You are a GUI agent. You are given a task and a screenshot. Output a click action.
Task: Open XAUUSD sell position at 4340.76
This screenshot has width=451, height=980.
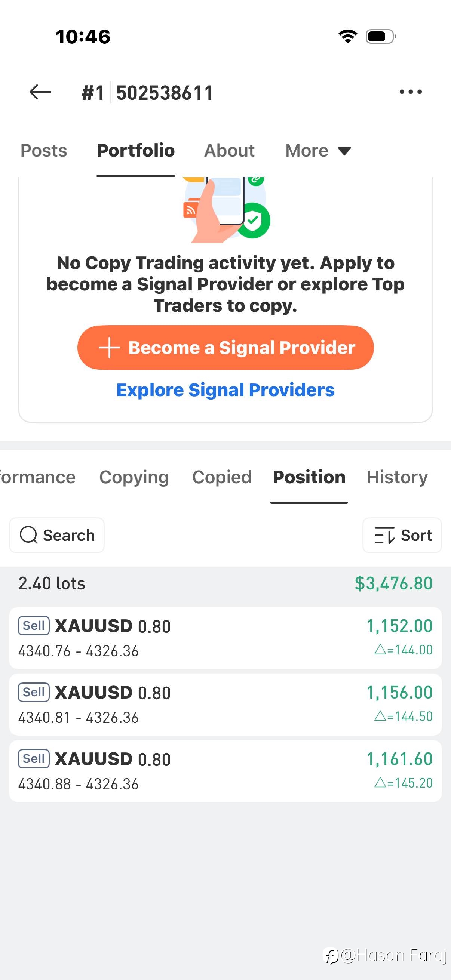[225, 638]
